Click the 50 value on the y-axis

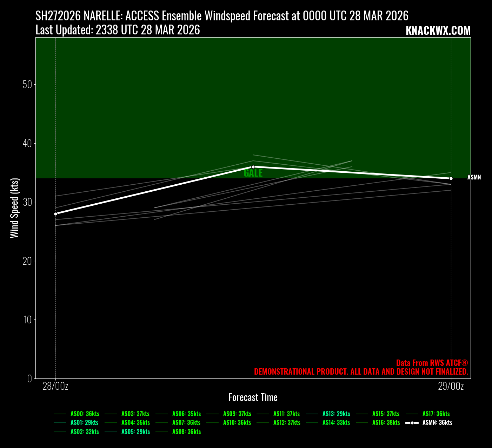[x=27, y=85]
